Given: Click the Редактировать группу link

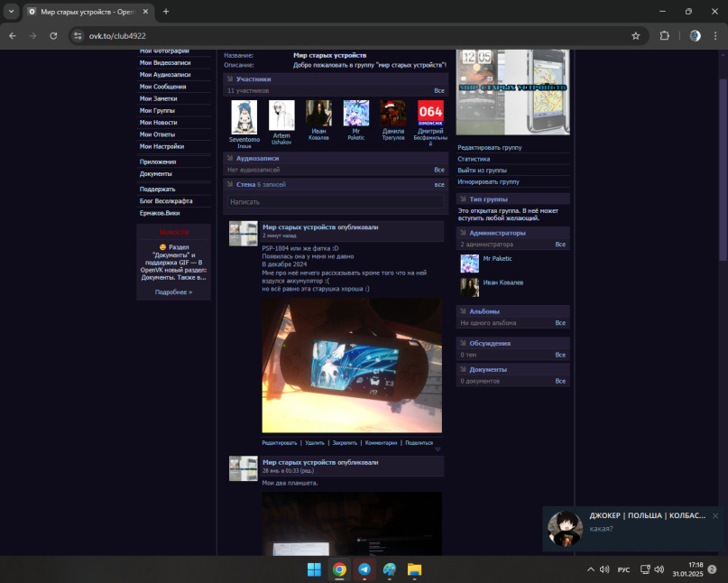Looking at the screenshot, I should coord(489,147).
